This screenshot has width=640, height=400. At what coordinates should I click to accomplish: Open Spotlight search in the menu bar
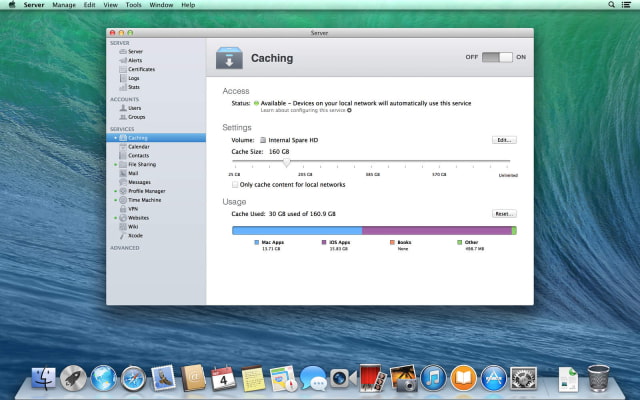click(612, 5)
